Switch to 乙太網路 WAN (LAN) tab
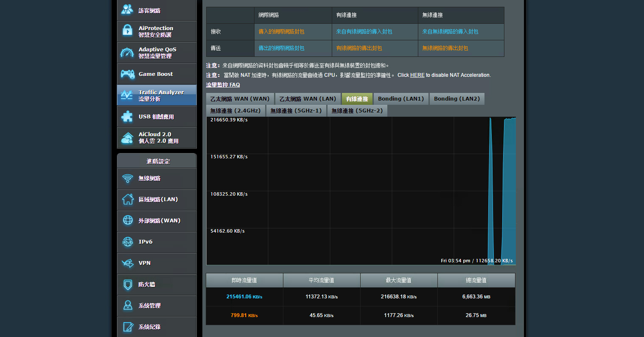This screenshot has height=337, width=644. (x=308, y=99)
